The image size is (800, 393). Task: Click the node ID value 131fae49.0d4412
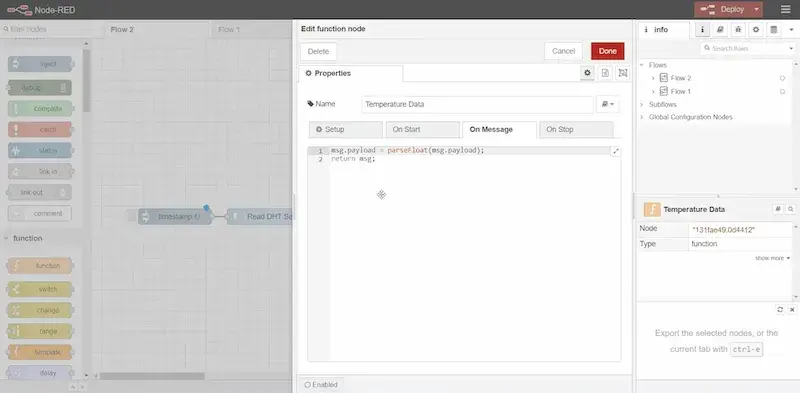[723, 230]
